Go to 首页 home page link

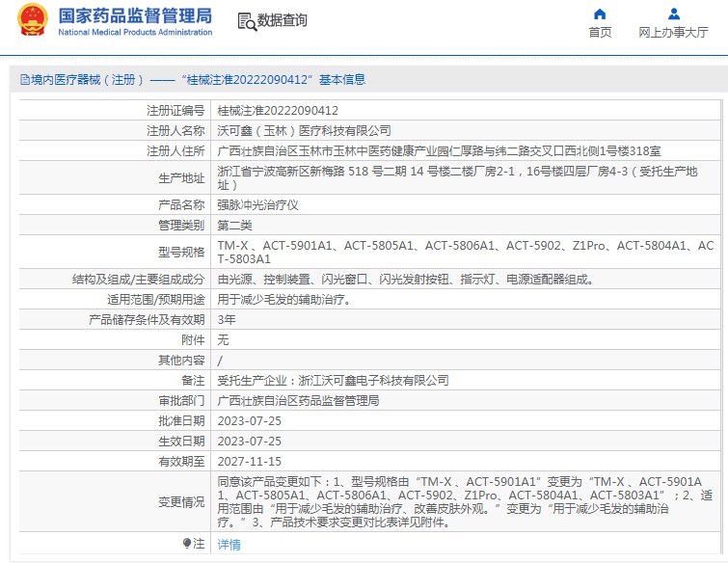coord(600,32)
